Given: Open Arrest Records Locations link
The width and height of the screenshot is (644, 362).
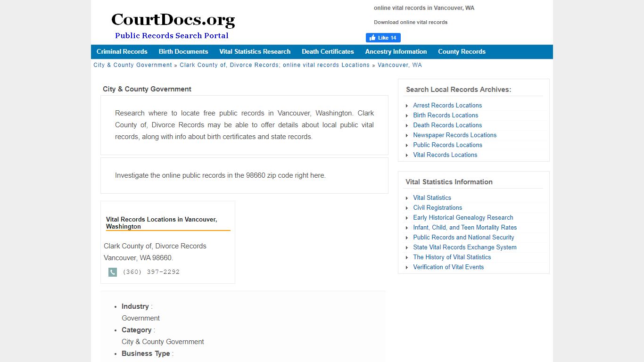Looking at the screenshot, I should [447, 106].
